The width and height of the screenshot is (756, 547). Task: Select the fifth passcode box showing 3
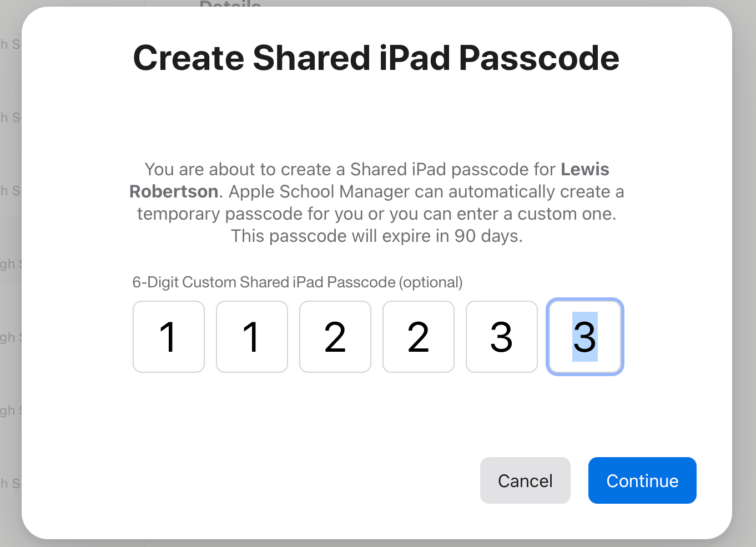(x=501, y=337)
